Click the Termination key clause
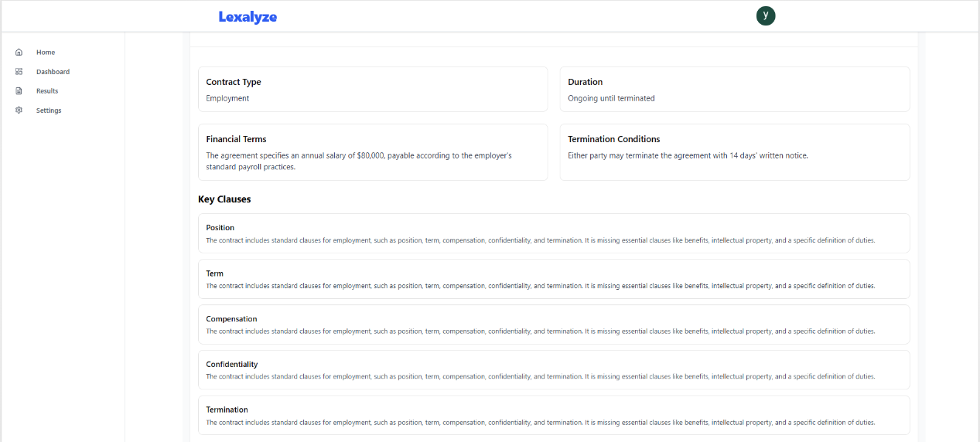This screenshot has height=442, width=980. tap(553, 416)
